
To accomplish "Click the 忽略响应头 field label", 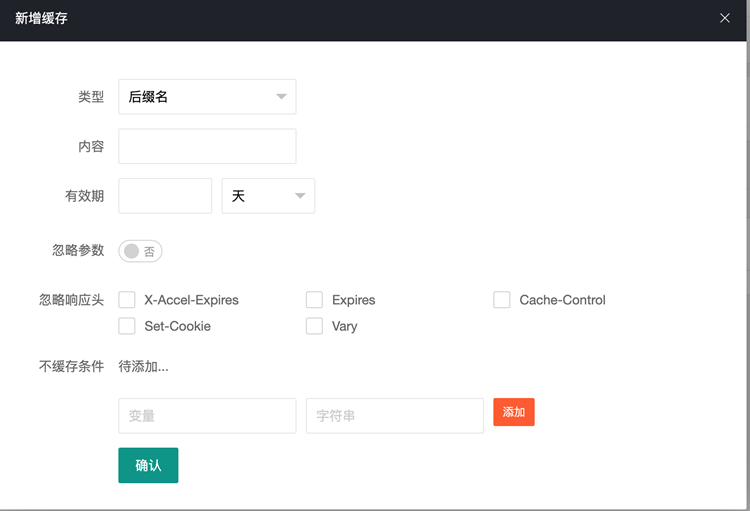I will (71, 300).
